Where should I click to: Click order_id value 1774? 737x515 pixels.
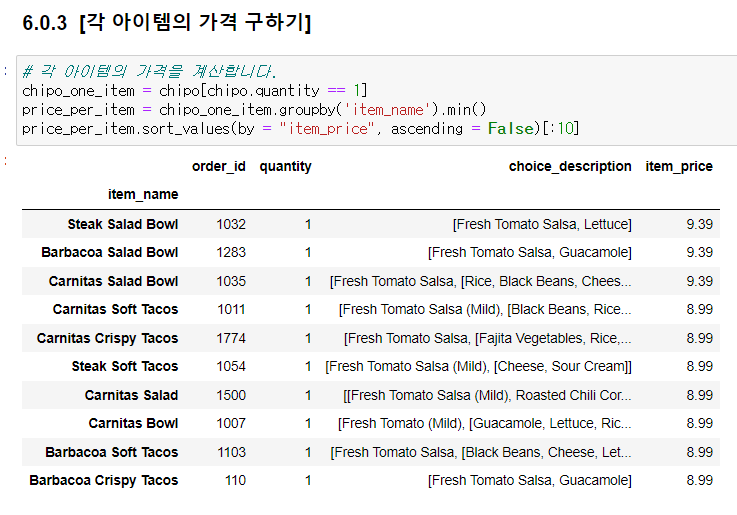231,338
